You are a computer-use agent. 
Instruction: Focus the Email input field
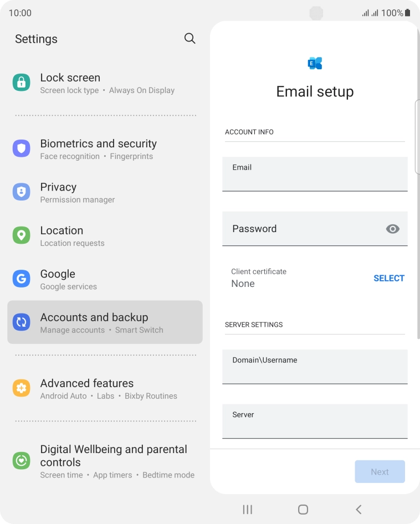click(x=315, y=174)
